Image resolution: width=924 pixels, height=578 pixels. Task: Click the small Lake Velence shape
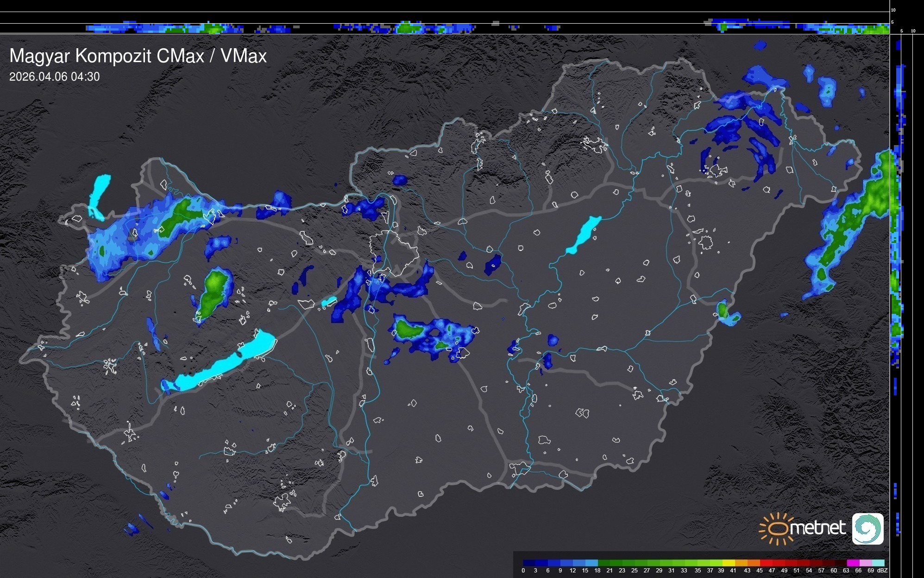click(329, 302)
